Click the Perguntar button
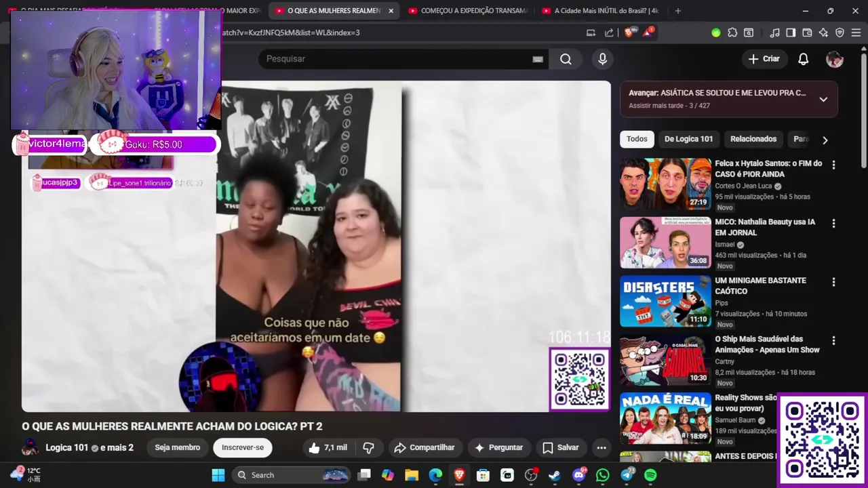Image resolution: width=868 pixels, height=488 pixels. coord(498,447)
